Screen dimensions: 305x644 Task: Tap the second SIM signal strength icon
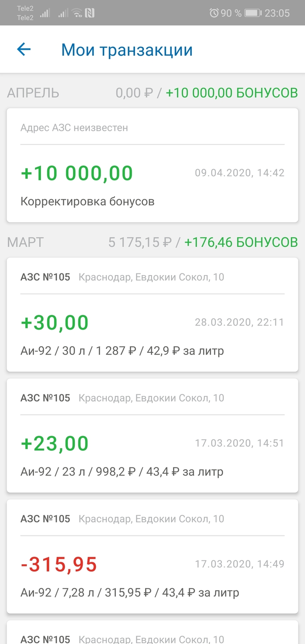(63, 13)
